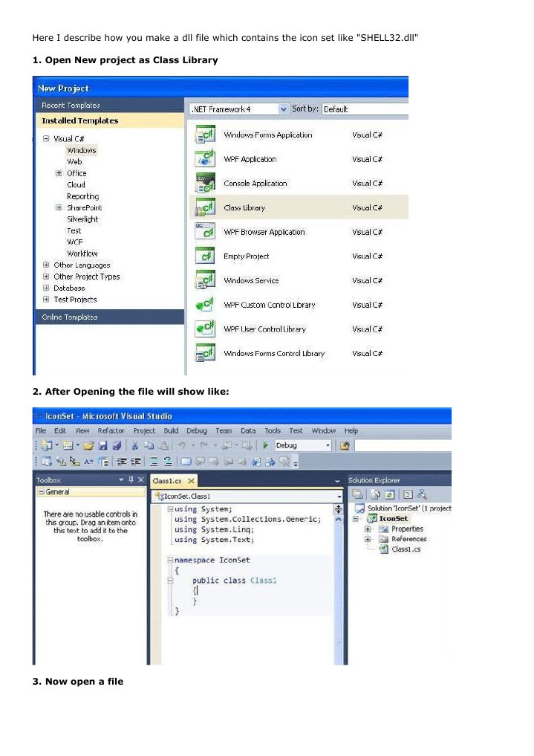Close the Class1.cs tab with X
The height and width of the screenshot is (756, 534).
pyautogui.click(x=191, y=481)
